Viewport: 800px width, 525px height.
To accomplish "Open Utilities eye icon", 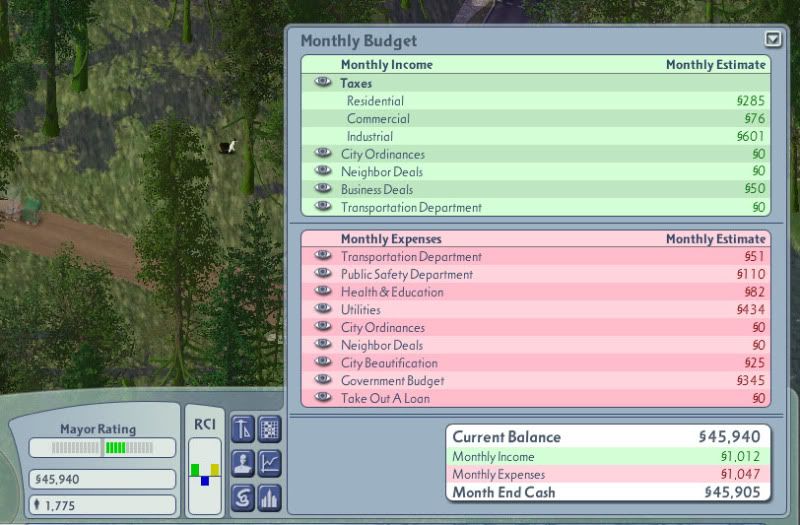I will (x=322, y=308).
